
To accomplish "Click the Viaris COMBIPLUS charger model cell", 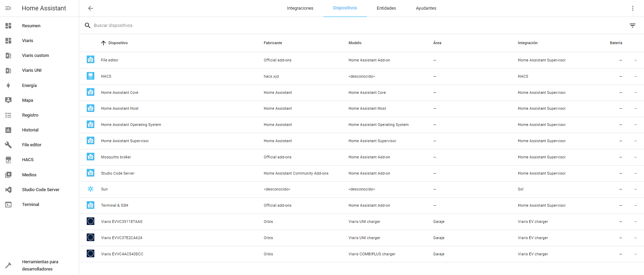I will tap(372, 254).
